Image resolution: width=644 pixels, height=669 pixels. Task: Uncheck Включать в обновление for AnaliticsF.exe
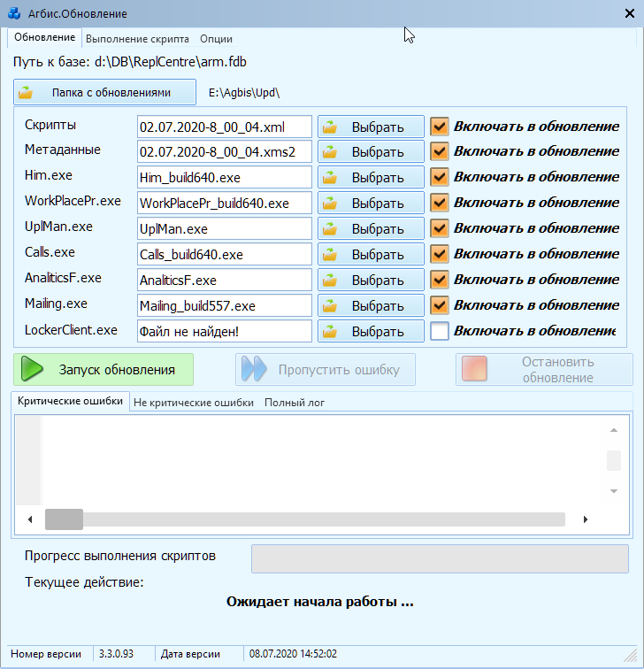[x=440, y=280]
